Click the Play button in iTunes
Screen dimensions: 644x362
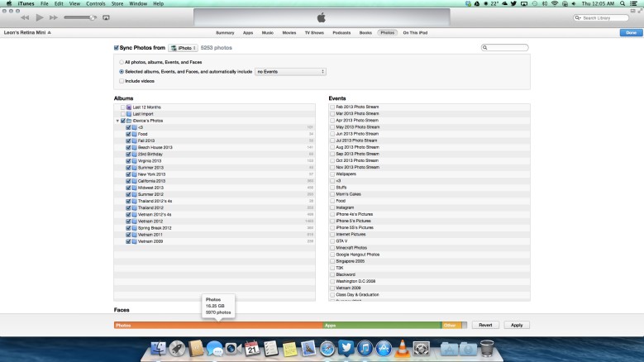40,17
